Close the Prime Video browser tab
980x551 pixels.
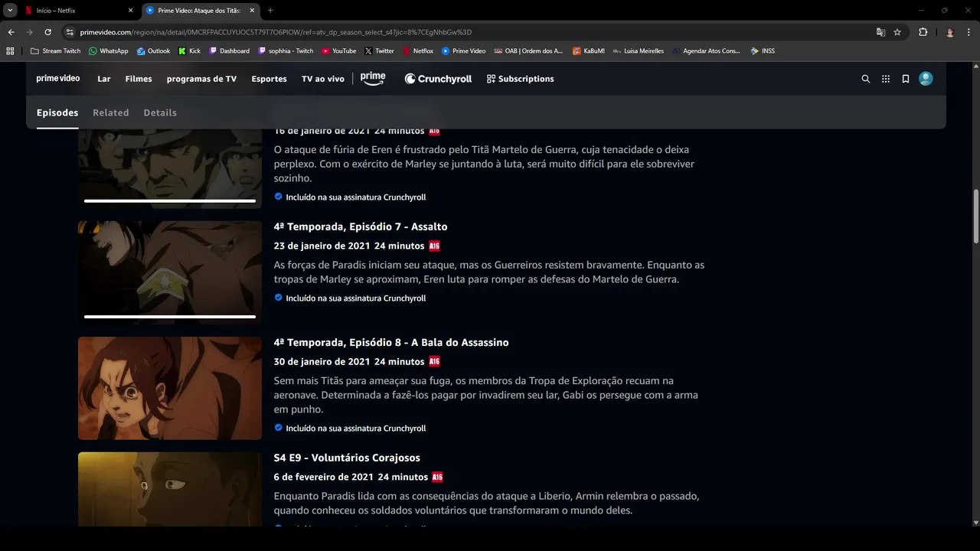(x=252, y=11)
